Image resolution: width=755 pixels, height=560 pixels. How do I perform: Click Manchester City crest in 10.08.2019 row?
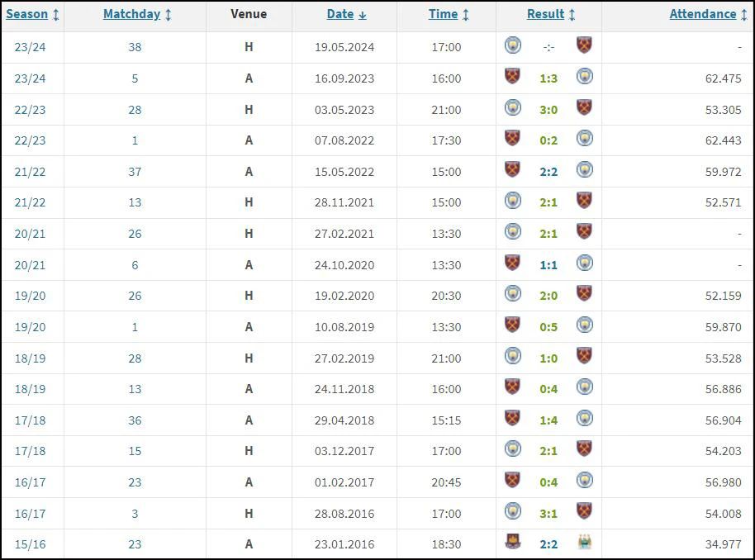tap(585, 325)
